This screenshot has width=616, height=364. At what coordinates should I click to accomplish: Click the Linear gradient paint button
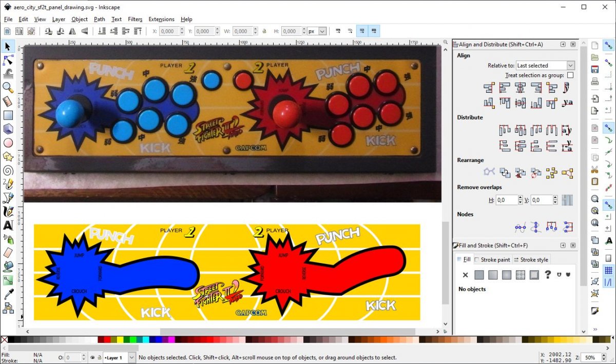pos(493,275)
